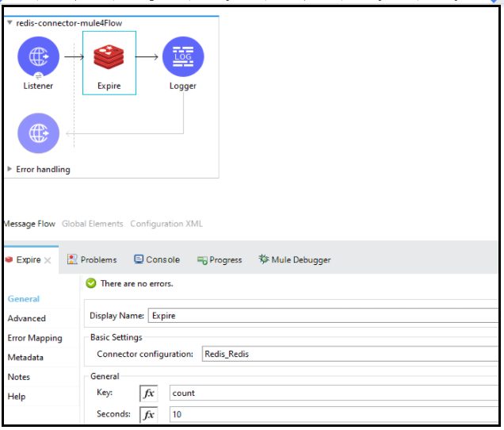Open the Console tab

coord(157,259)
